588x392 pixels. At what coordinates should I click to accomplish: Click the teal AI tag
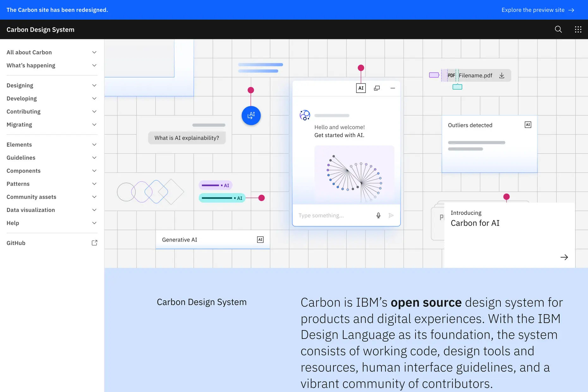point(222,198)
